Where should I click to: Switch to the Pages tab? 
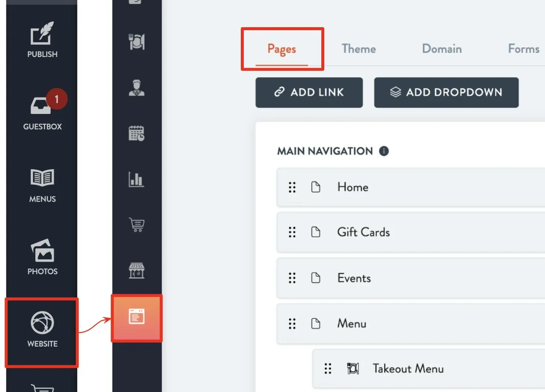282,49
